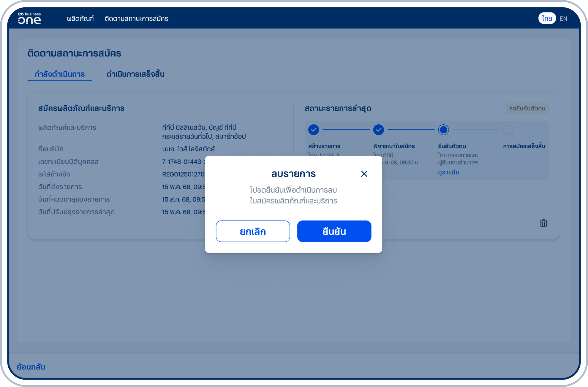Image resolution: width=588 pixels, height=387 pixels.
Task: Click the trash delete icon
Action: [543, 223]
